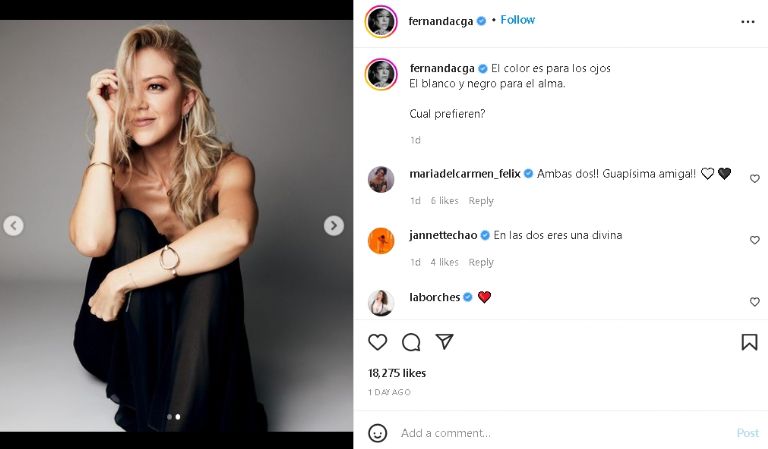
Task: Open comments via the speech bubble icon
Action: [x=411, y=342]
